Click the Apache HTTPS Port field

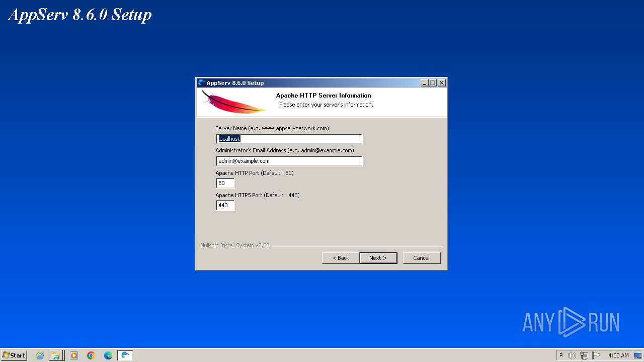click(x=225, y=205)
